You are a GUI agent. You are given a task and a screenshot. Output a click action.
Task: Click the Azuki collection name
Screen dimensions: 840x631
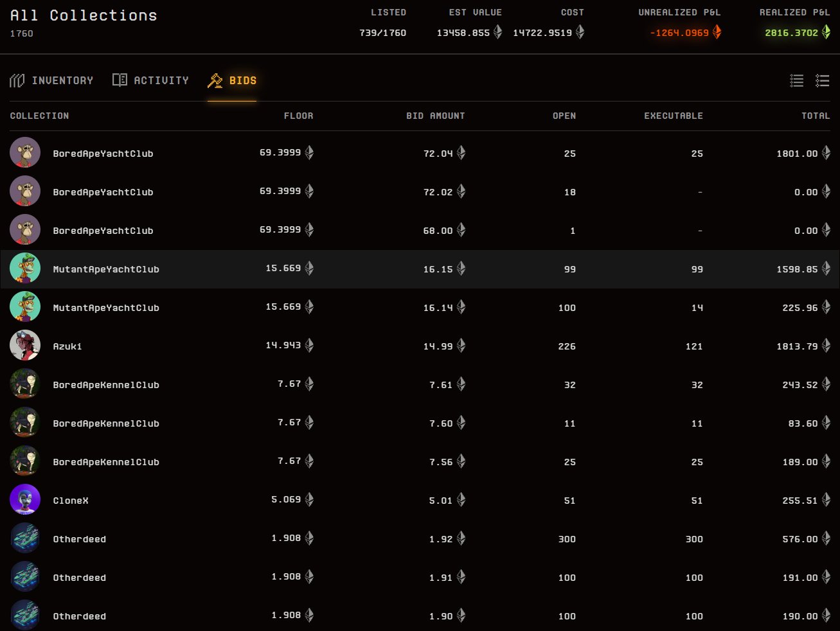pos(67,346)
